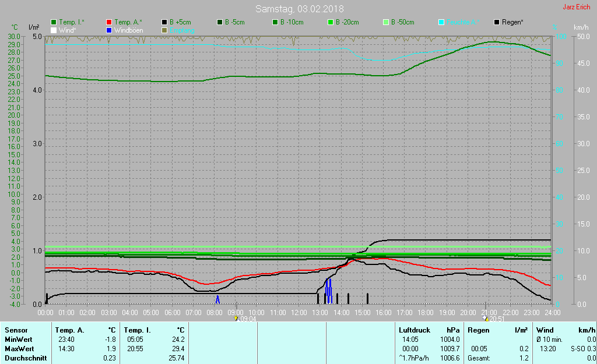Click the 'Ø 10 min.' wind label

click(549, 340)
